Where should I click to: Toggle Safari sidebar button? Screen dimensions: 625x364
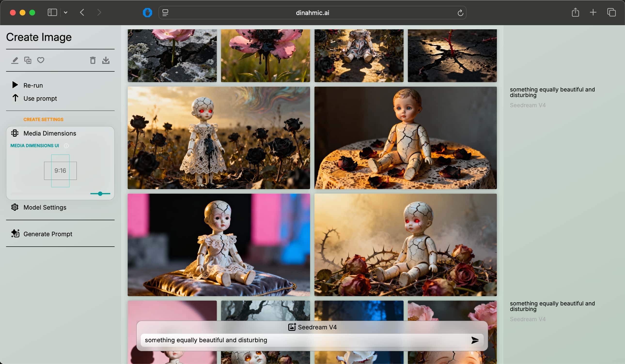click(x=52, y=12)
